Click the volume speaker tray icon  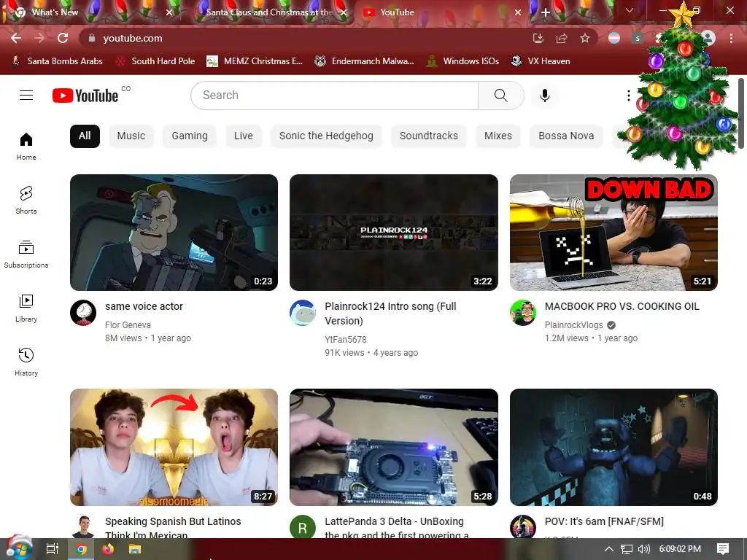[643, 549]
